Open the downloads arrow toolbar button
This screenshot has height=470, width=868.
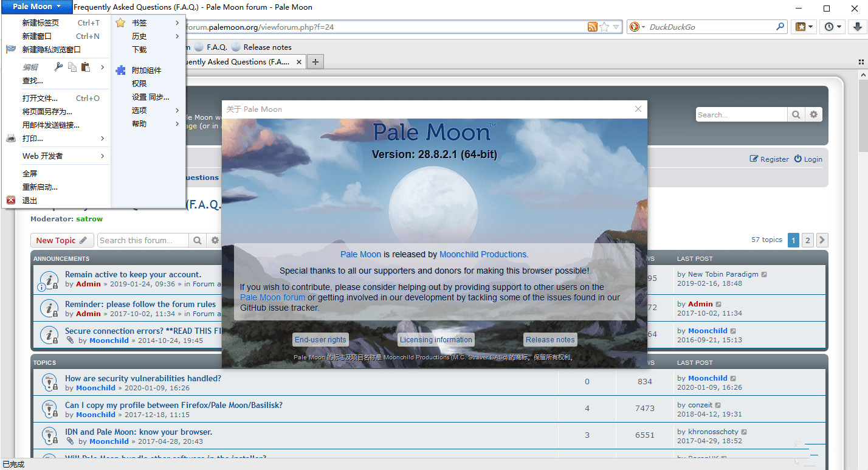click(x=858, y=27)
